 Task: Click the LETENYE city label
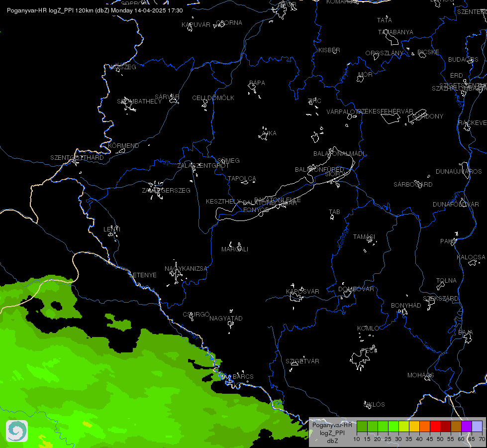[x=143, y=275]
